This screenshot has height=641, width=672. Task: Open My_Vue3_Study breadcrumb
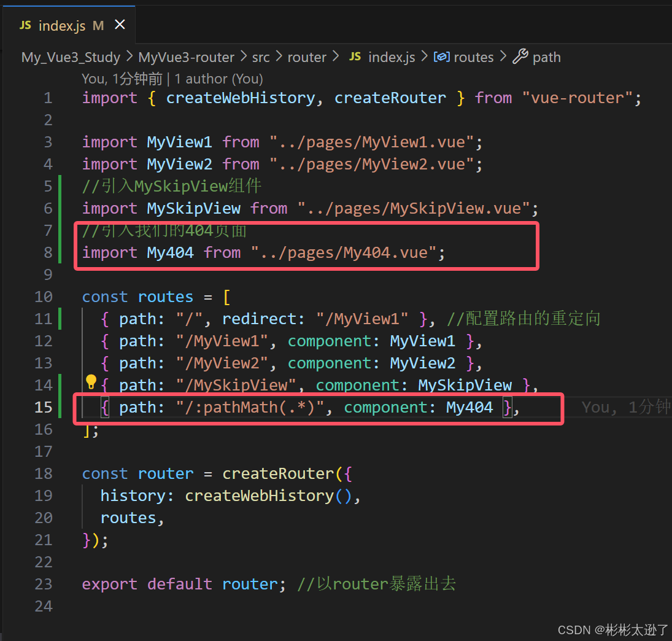71,57
